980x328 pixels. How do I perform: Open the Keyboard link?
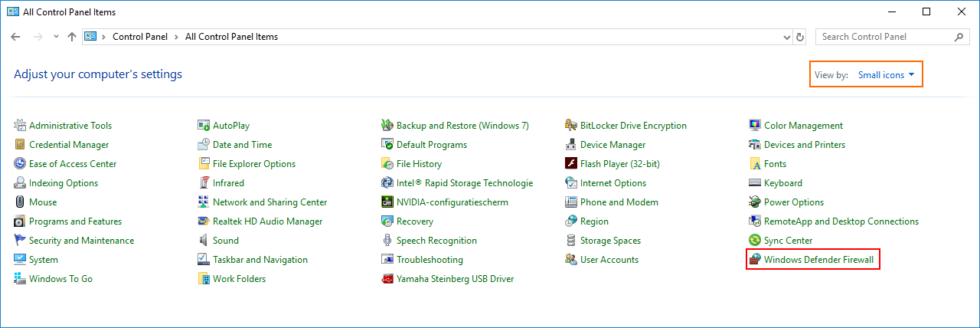click(x=783, y=183)
